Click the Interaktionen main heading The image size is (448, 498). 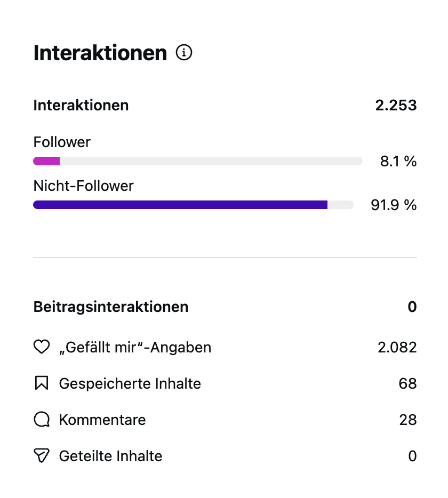(x=100, y=53)
